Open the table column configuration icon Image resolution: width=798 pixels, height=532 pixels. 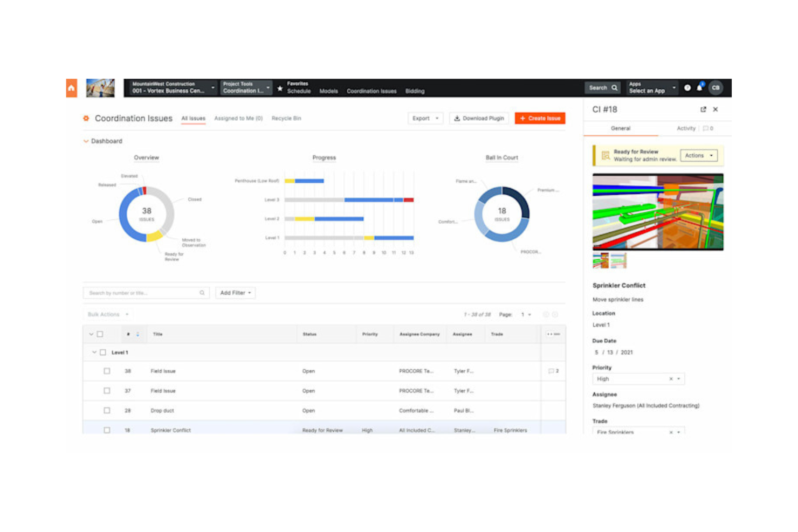pos(553,334)
